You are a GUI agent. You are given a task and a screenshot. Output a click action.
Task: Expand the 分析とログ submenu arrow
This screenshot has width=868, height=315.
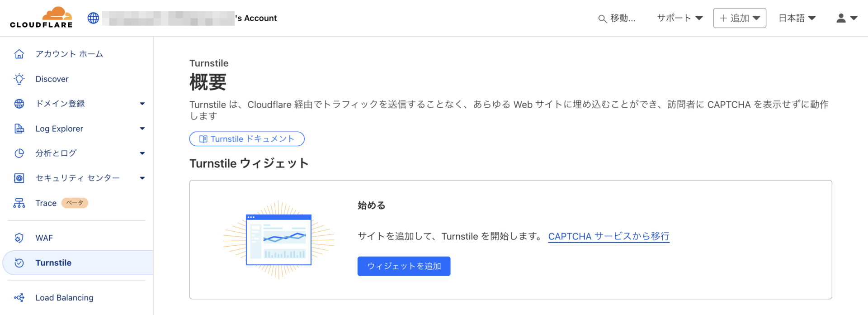point(142,153)
